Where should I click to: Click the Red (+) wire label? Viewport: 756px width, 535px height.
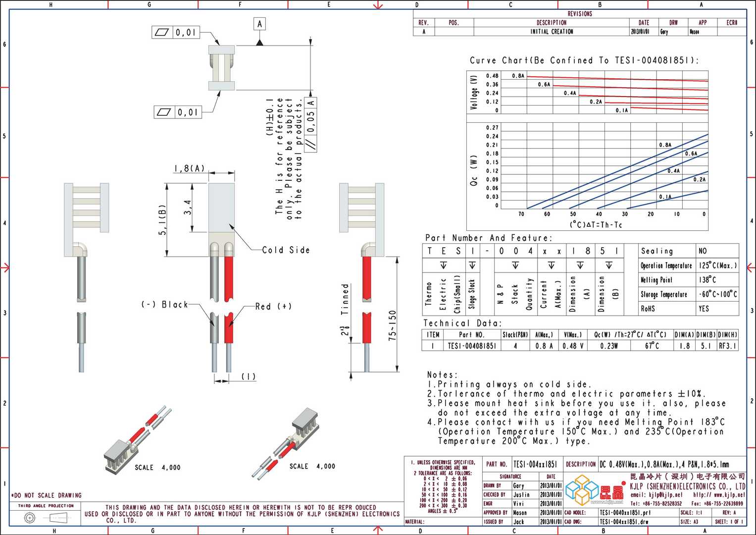click(273, 306)
